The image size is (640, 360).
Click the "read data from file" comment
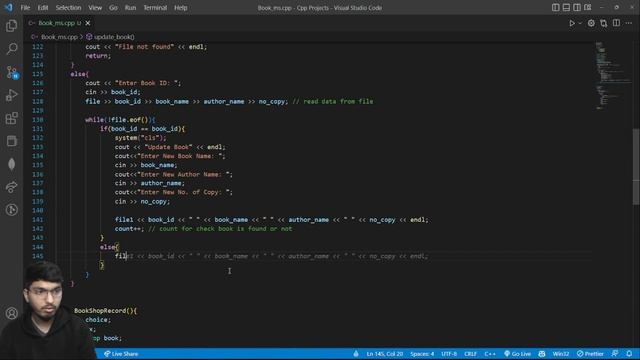click(333, 101)
